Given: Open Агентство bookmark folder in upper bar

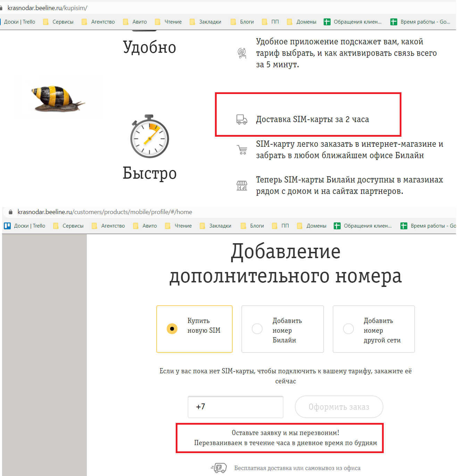Looking at the screenshot, I should tap(98, 22).
